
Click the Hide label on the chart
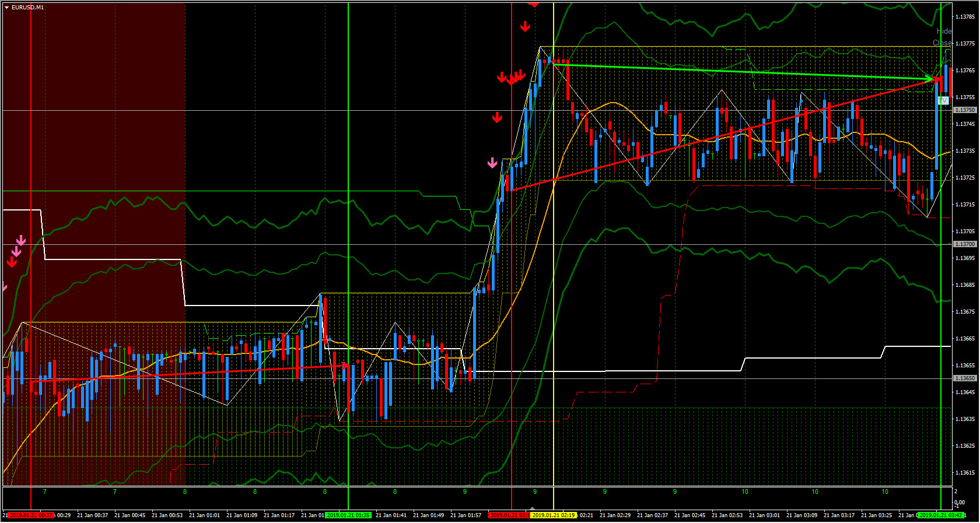tap(944, 31)
